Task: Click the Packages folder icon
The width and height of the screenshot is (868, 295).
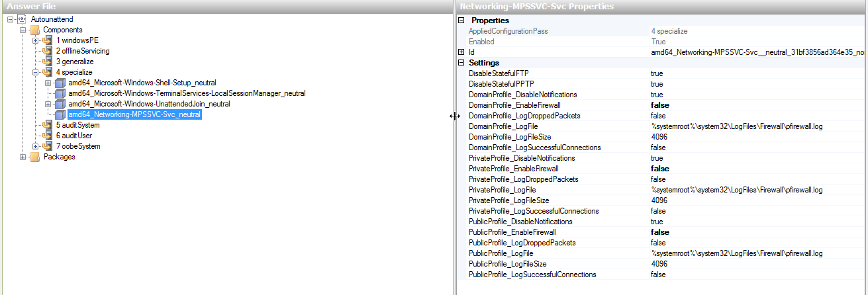Action: (x=34, y=157)
